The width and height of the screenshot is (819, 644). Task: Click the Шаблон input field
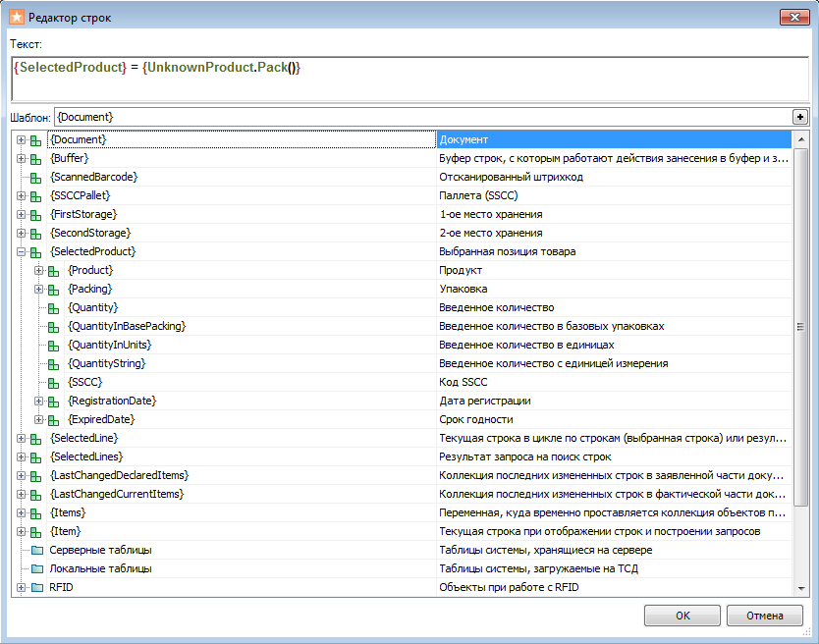[x=423, y=117]
